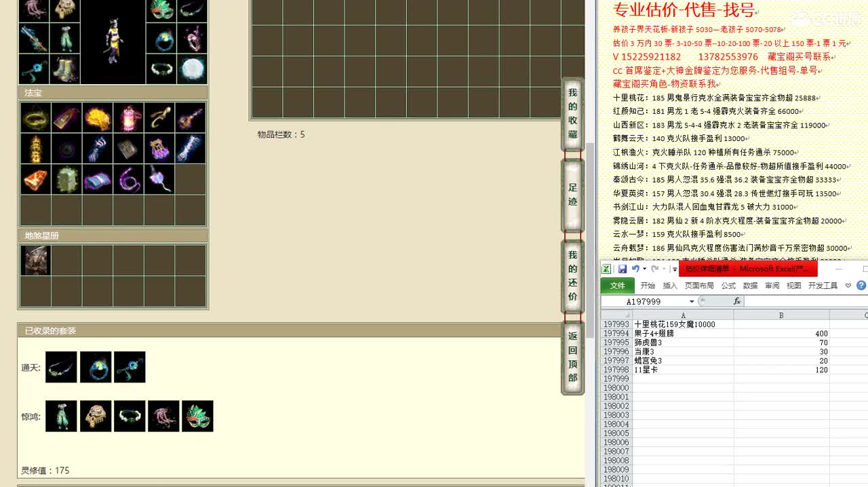Open the 开发工具 ribbon tab
The image size is (868, 487).
coord(823,286)
